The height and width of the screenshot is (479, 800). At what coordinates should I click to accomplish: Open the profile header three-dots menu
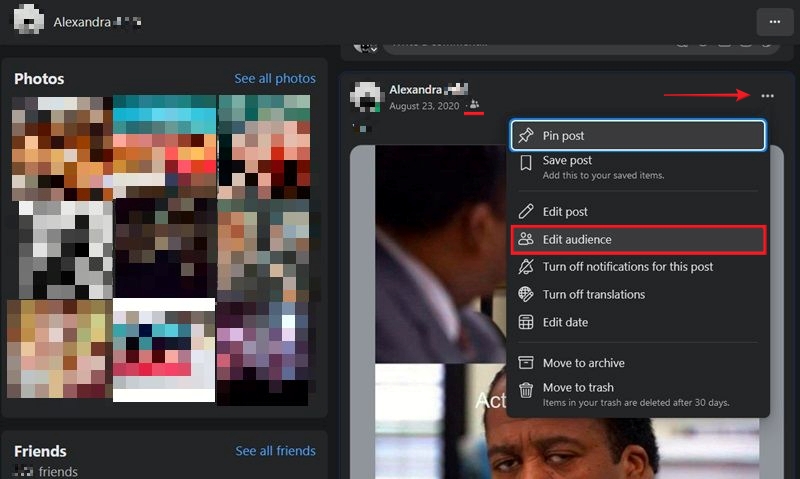click(x=774, y=22)
